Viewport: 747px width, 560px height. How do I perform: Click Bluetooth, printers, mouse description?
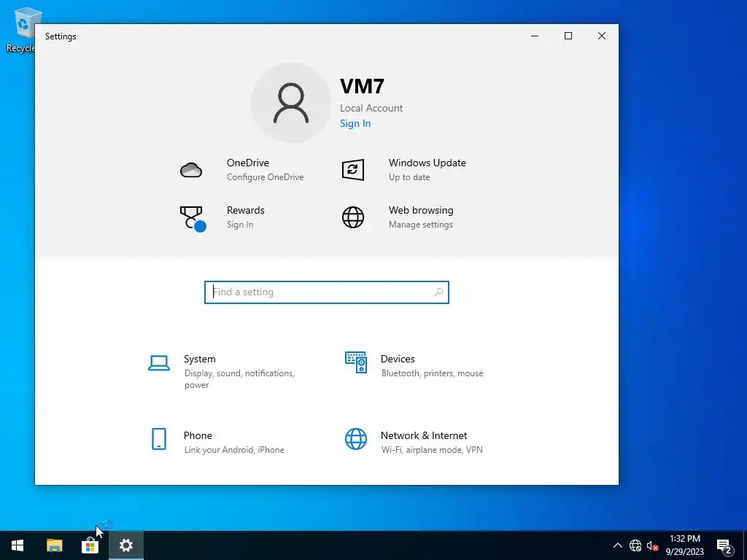[432, 373]
